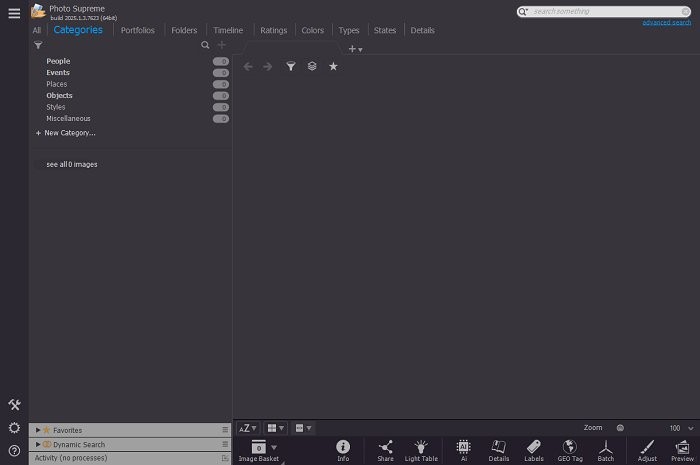Clear the search field button

686,12
